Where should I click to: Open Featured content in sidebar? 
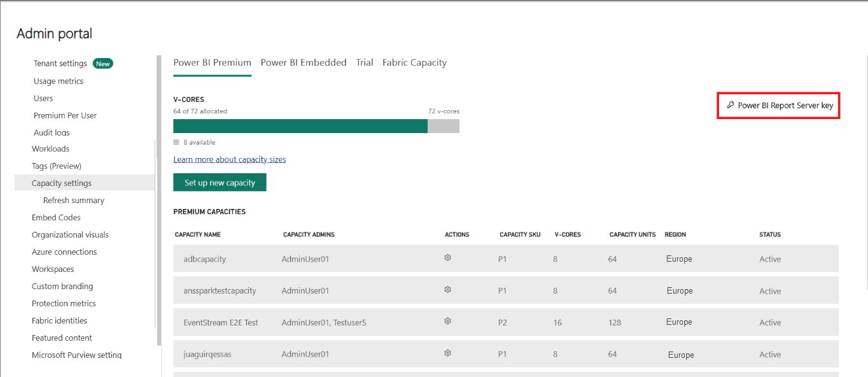[x=62, y=338]
